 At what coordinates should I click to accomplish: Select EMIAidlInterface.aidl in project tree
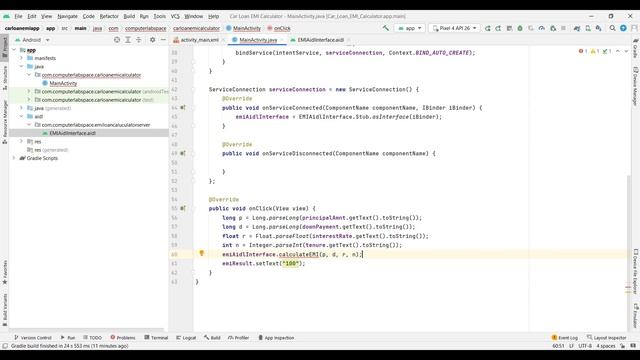point(72,133)
